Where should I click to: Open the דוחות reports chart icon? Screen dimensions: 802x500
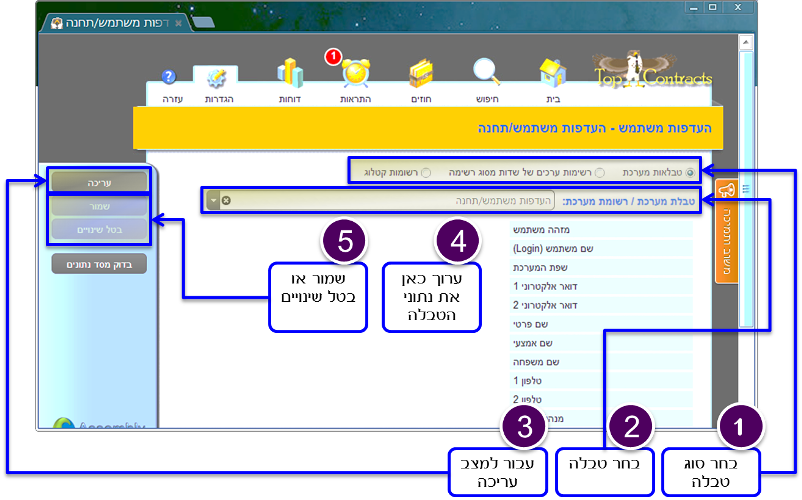(x=290, y=73)
